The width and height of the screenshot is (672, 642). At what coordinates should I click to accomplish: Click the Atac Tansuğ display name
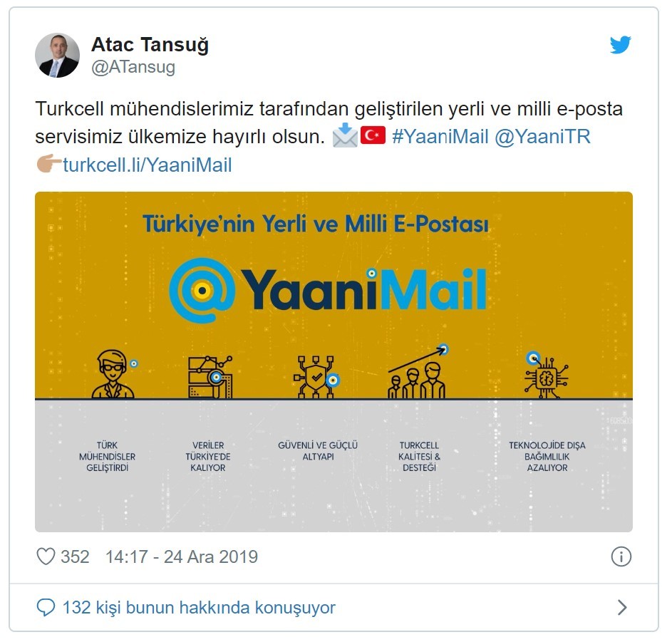(x=150, y=45)
